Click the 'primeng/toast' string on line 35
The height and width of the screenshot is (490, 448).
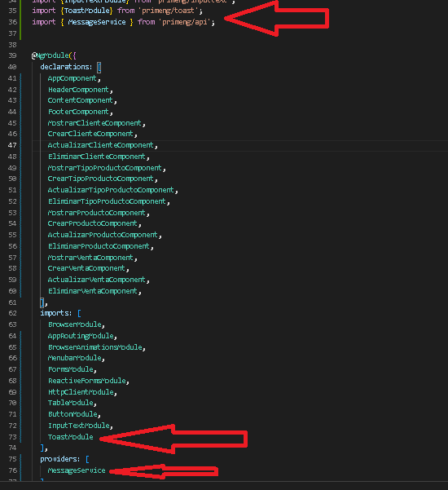[x=168, y=11]
